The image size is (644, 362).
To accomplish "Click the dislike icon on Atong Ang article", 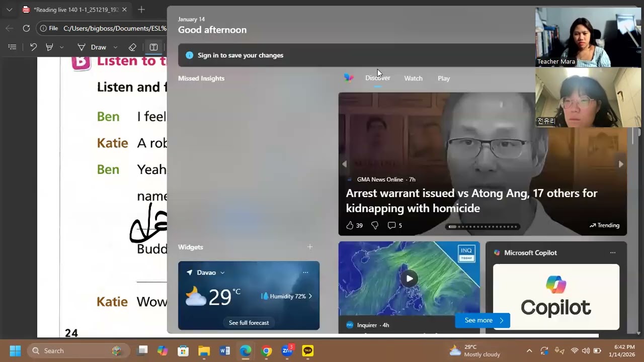I will tap(375, 225).
